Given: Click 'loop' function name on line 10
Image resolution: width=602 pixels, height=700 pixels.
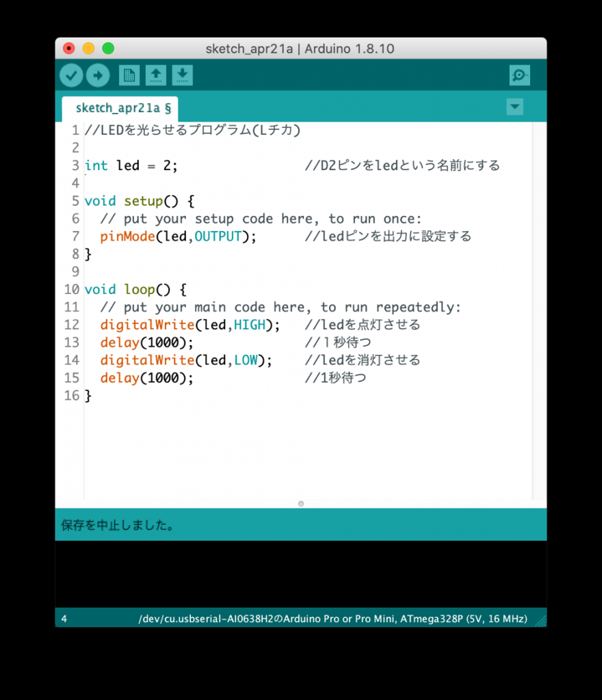Looking at the screenshot, I should point(140,289).
